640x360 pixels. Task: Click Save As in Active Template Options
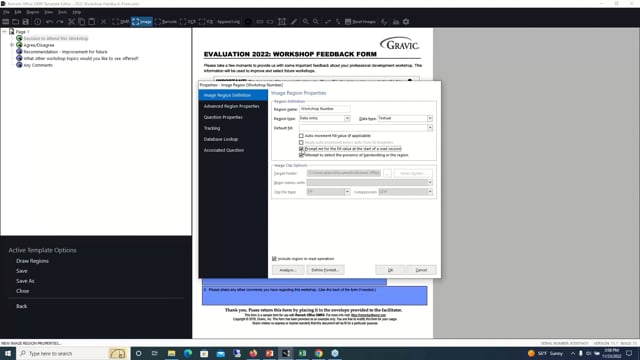tap(25, 281)
